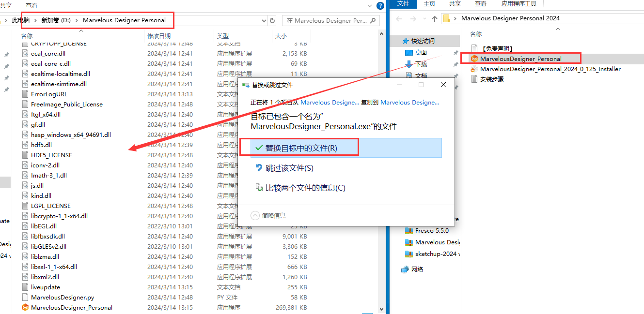This screenshot has height=314, width=644.
Task: Switch to the 应用程序工具 tab
Action: point(519,4)
